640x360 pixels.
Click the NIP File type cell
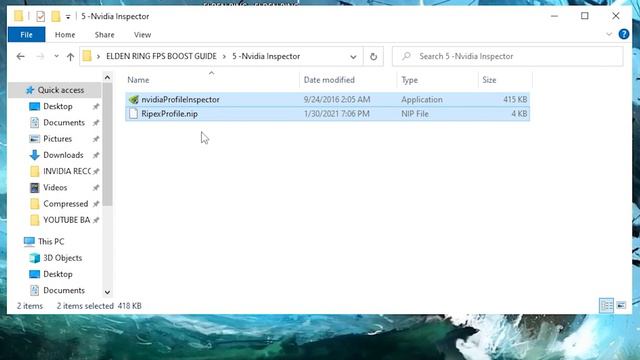point(415,114)
